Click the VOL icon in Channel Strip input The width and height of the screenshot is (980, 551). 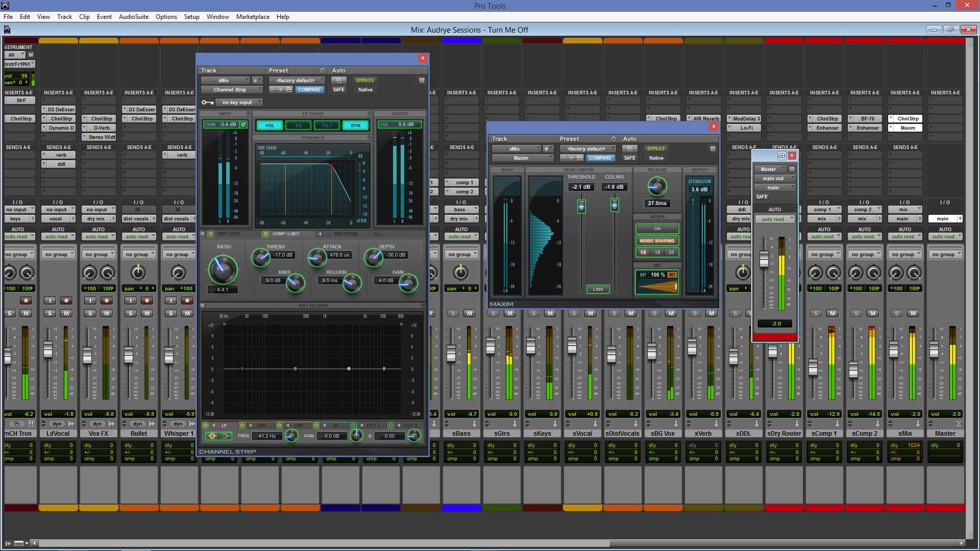click(269, 124)
